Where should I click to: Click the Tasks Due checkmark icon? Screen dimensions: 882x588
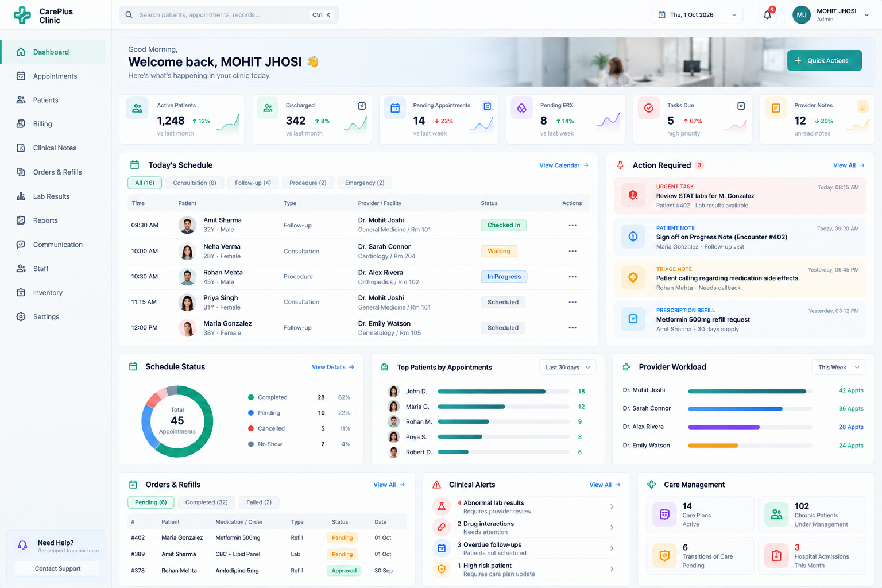coord(649,108)
